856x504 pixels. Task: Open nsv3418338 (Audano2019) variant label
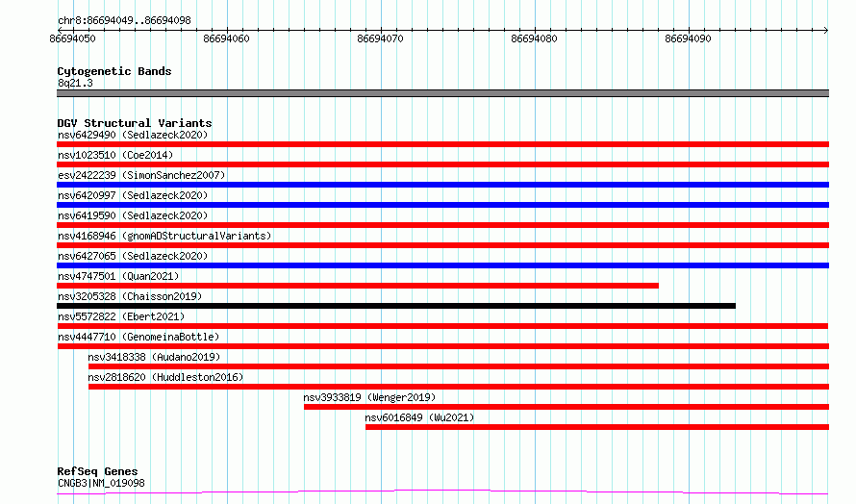tap(154, 357)
